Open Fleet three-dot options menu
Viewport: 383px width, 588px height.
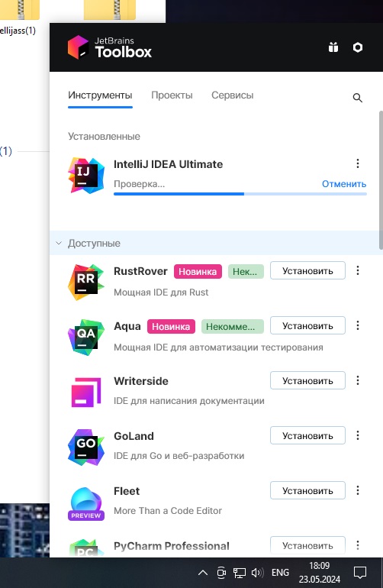click(x=358, y=490)
